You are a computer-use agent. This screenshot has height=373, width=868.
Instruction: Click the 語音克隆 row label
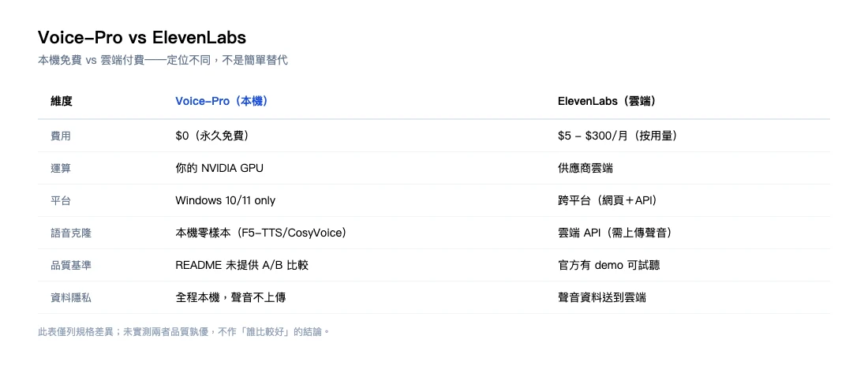pyautogui.click(x=71, y=233)
